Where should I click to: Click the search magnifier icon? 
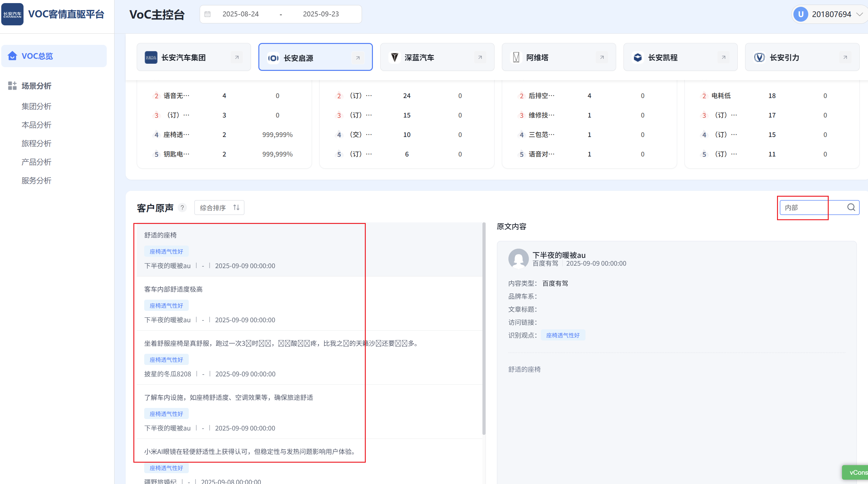[851, 207]
